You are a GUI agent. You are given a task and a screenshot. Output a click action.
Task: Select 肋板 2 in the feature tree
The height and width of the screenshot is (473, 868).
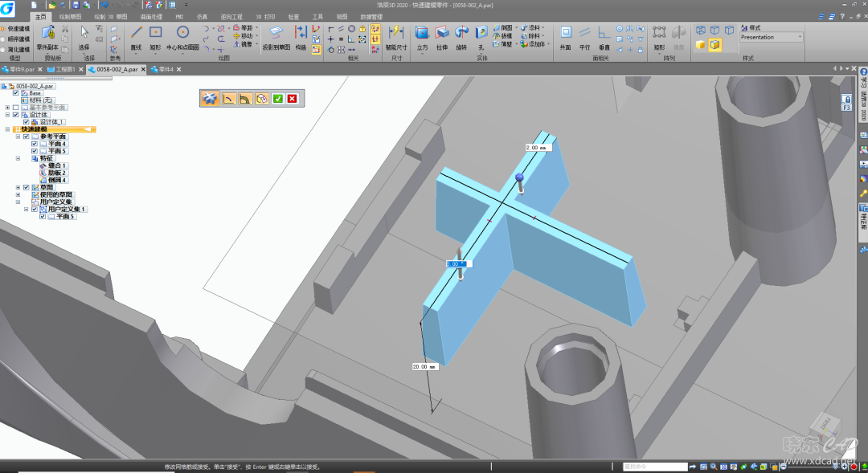[x=57, y=173]
